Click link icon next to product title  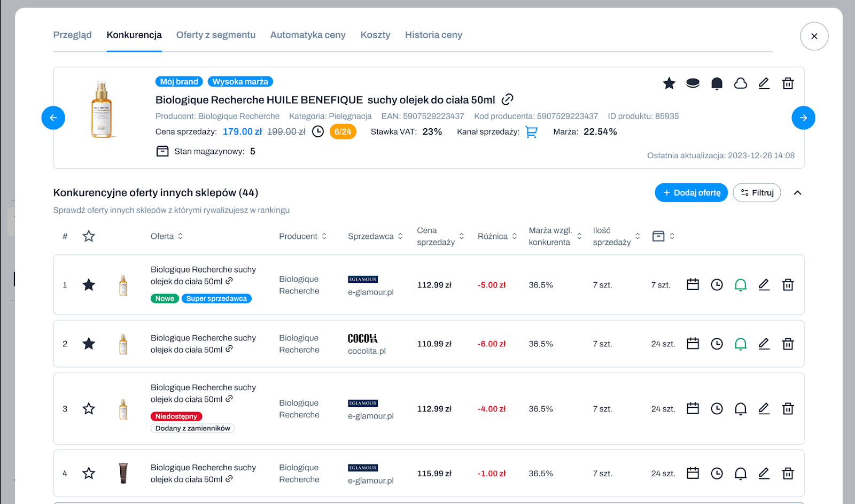507,99
